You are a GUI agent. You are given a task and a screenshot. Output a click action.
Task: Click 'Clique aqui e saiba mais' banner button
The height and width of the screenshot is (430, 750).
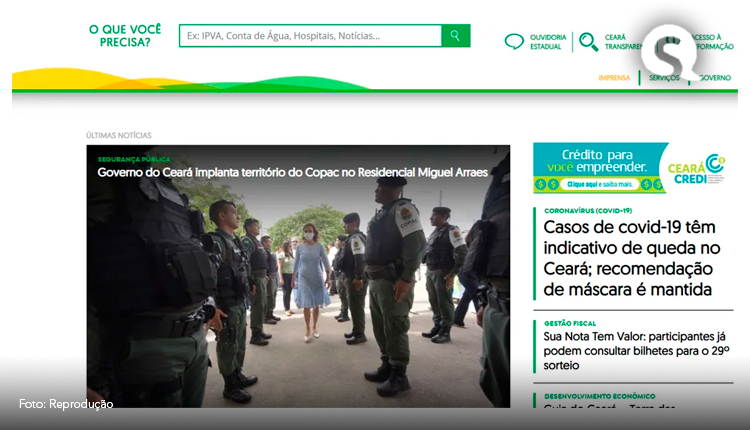click(x=600, y=184)
